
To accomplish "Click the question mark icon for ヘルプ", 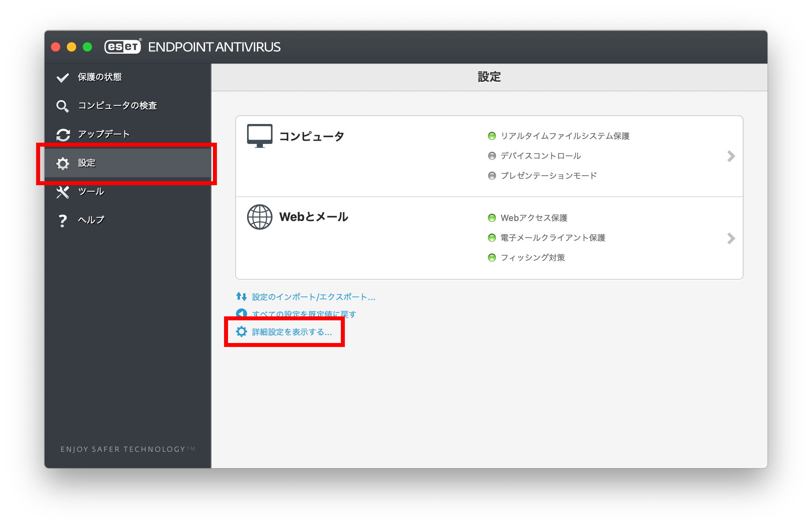I will [63, 221].
